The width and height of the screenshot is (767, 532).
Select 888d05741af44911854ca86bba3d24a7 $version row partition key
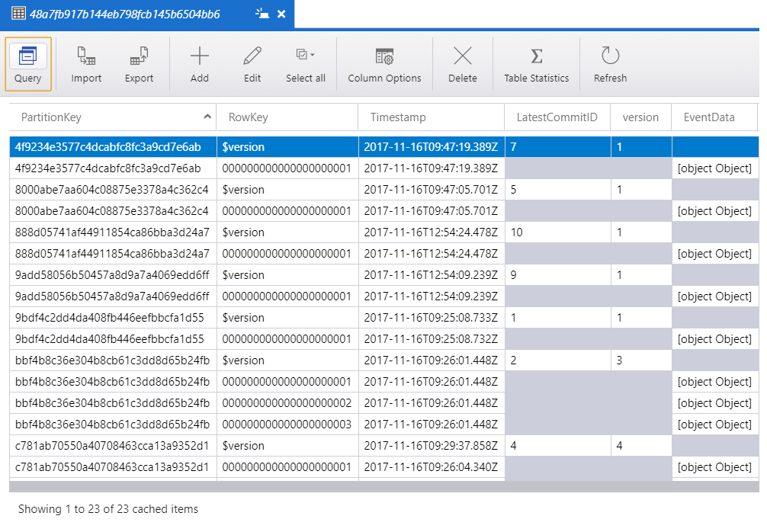click(x=112, y=232)
